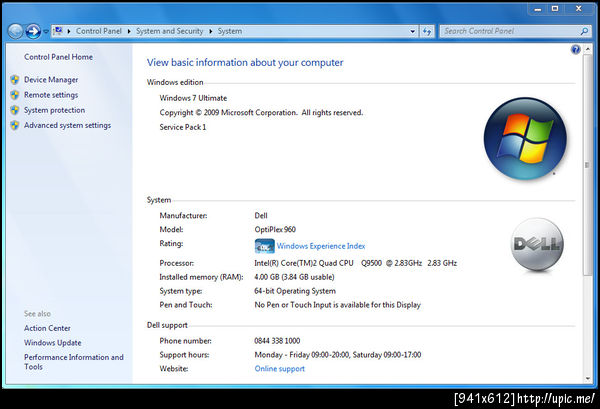600x409 pixels.
Task: Open the address bar history dropdown
Action: click(x=412, y=31)
